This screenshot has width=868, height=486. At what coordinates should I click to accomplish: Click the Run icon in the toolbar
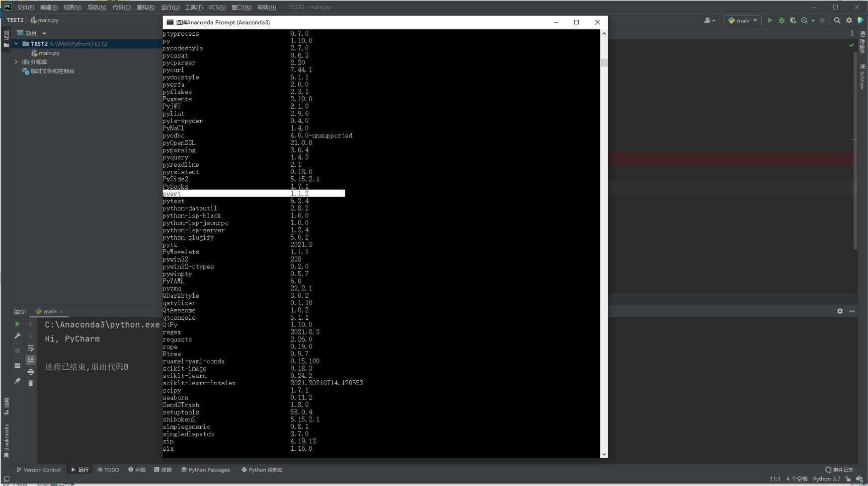770,20
